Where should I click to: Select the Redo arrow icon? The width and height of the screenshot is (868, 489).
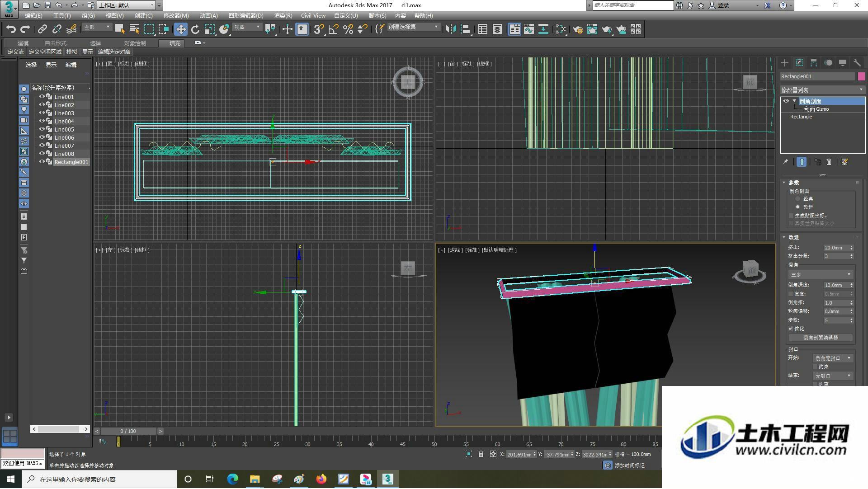[x=25, y=29]
